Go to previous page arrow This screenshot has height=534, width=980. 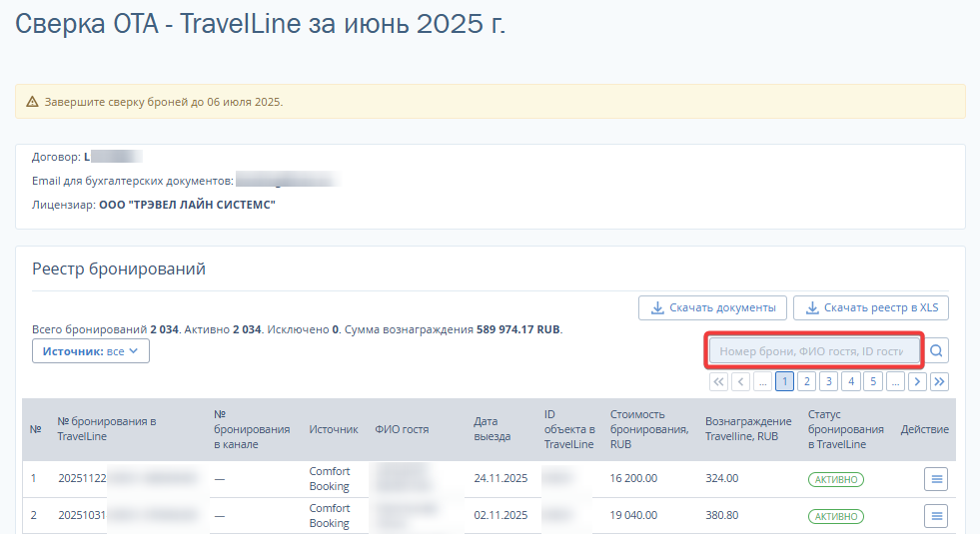point(740,381)
